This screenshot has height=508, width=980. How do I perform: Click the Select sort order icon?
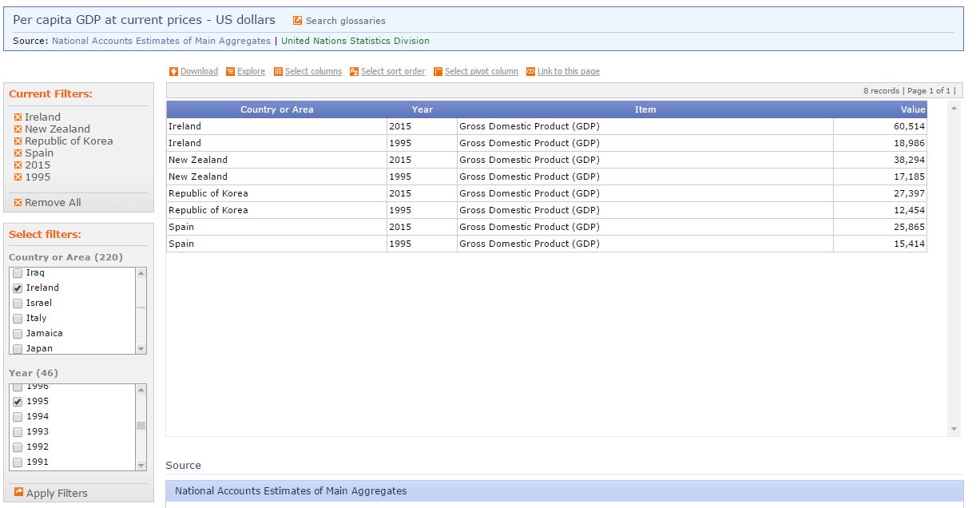355,72
